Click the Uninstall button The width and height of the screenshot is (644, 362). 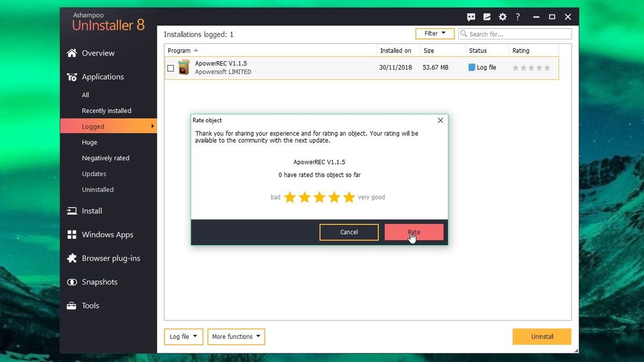(542, 337)
